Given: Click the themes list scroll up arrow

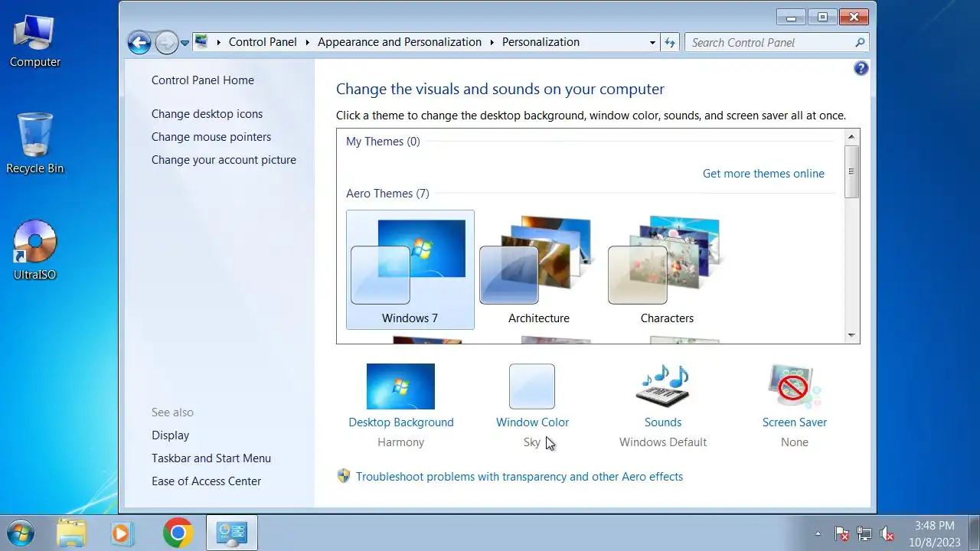Looking at the screenshot, I should 851,137.
